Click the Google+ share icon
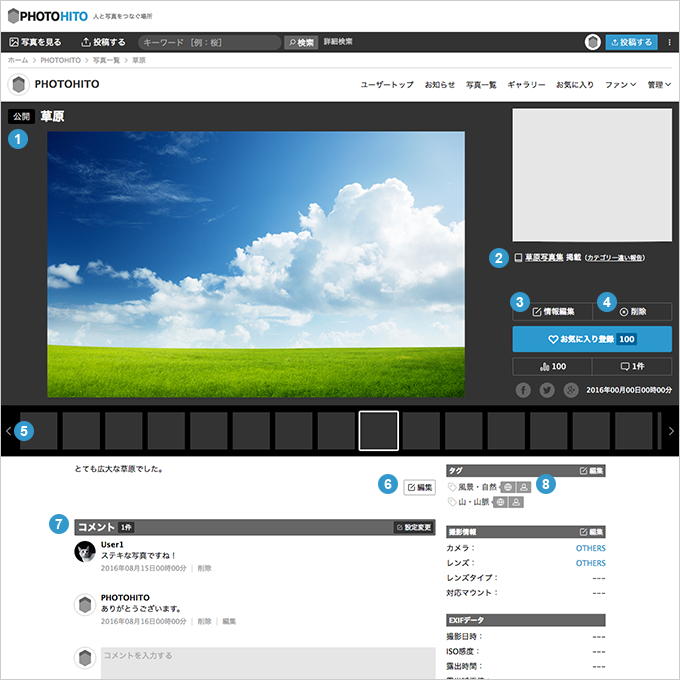 pos(571,390)
